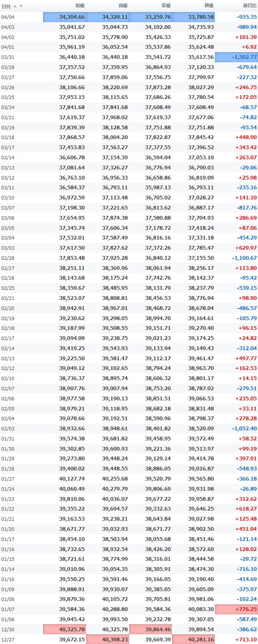Select the 02/27 date cell
The width and height of the screenshot is (258, 644).
[8, 268]
